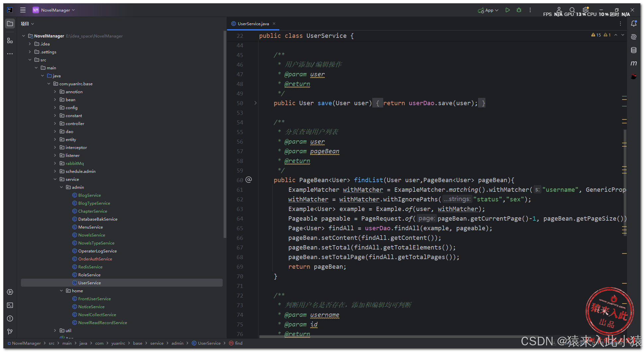Click userDao reference on line 65

(378, 228)
